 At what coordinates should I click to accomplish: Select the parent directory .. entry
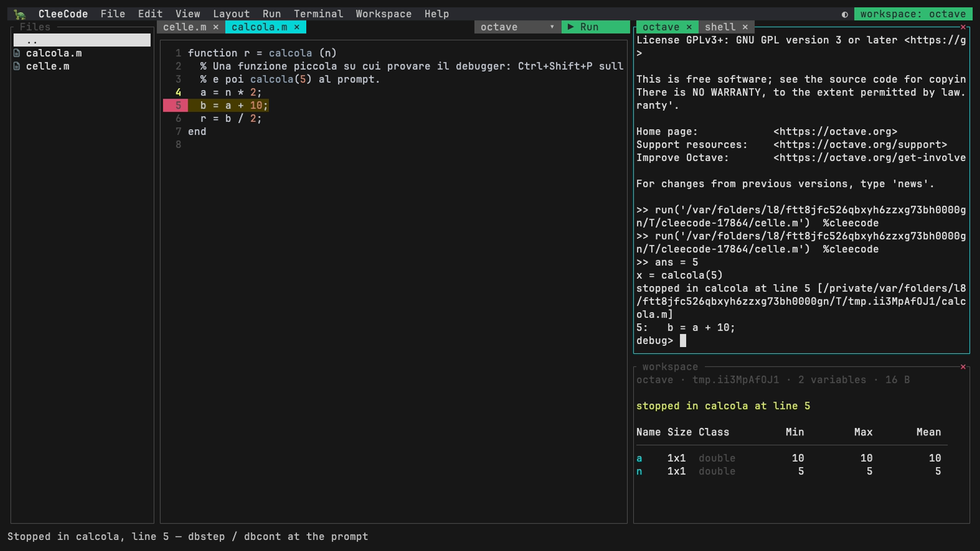(82, 40)
